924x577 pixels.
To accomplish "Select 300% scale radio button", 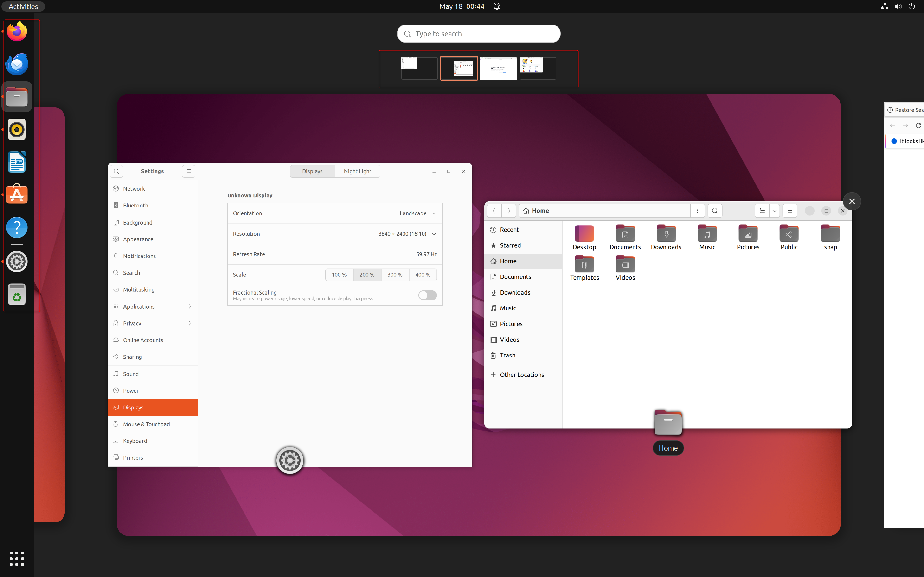I will coord(394,275).
